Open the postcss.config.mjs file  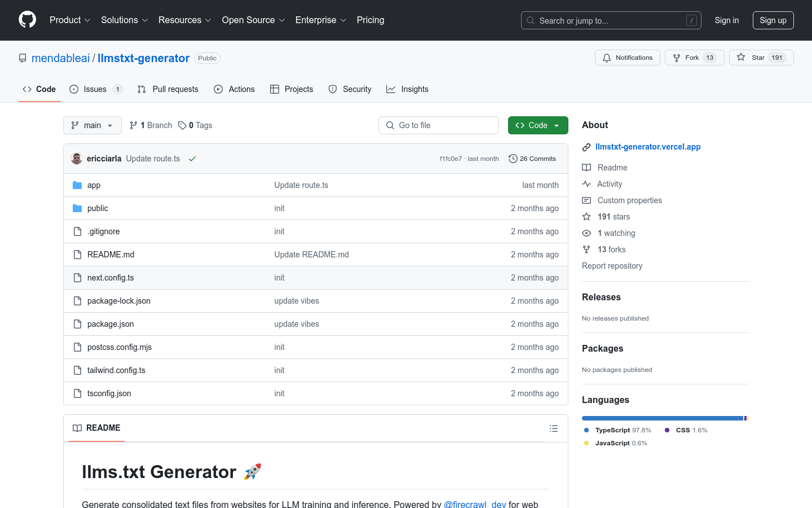coord(120,347)
